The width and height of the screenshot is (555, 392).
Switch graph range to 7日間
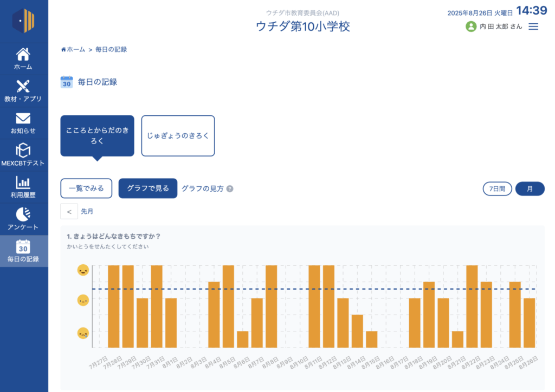point(497,189)
